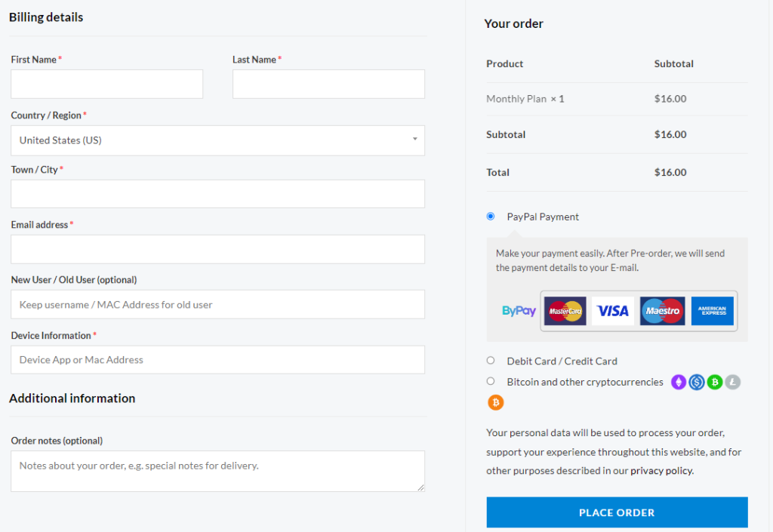Click the First Name input field
This screenshot has height=532, width=773.
[x=107, y=85]
